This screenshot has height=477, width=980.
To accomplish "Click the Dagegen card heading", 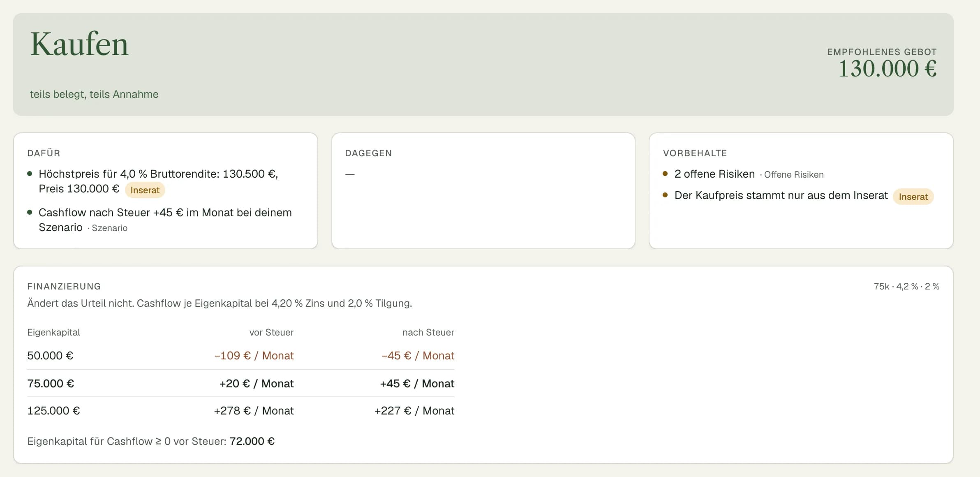I will tap(368, 153).
